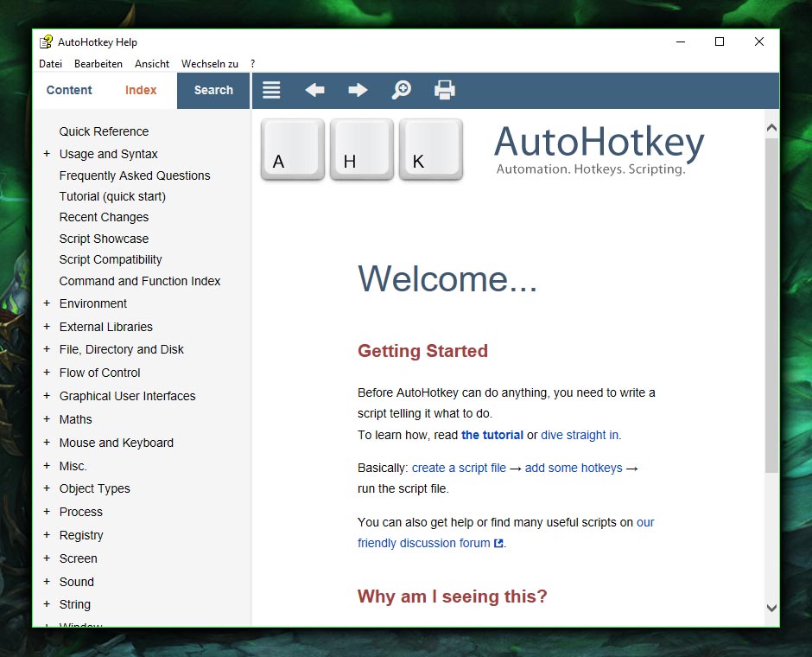The width and height of the screenshot is (812, 657).
Task: Switch to the Search tab
Action: (x=213, y=90)
